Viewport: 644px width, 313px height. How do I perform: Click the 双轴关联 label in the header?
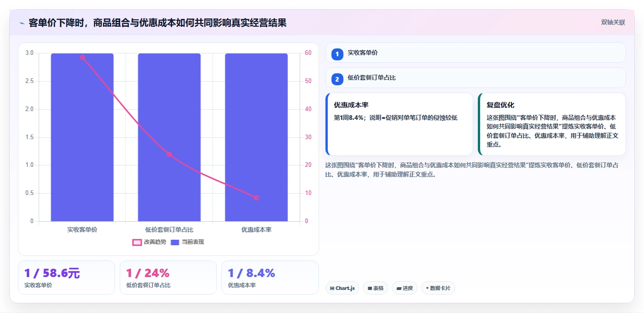click(613, 22)
